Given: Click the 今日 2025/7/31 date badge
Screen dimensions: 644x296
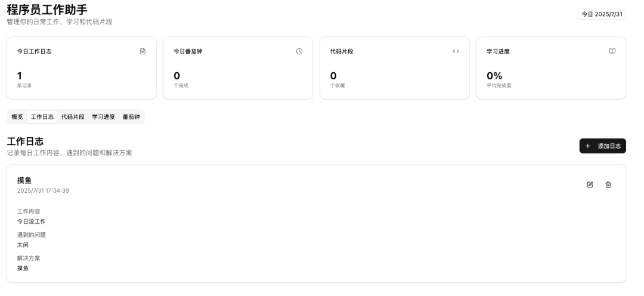Looking at the screenshot, I should pyautogui.click(x=602, y=14).
